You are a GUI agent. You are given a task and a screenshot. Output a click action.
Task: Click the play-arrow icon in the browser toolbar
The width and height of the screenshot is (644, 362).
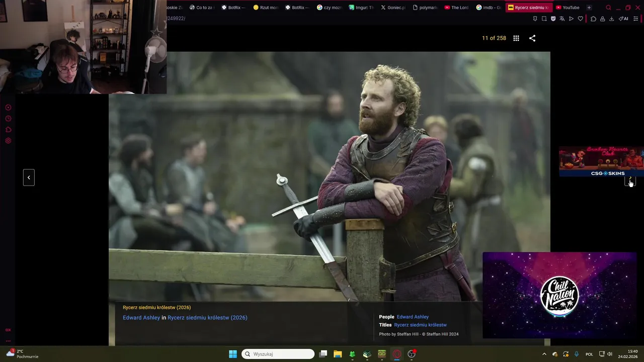point(571,19)
